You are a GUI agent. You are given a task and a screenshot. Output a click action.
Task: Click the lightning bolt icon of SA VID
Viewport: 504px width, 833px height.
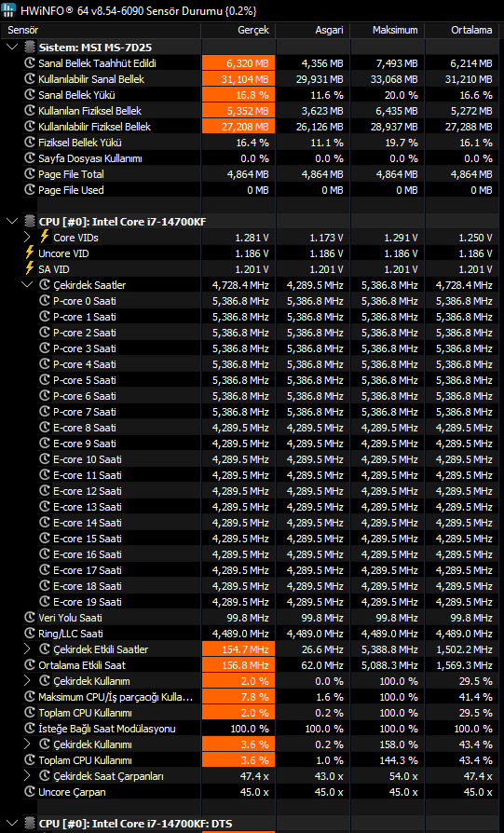[x=30, y=268]
